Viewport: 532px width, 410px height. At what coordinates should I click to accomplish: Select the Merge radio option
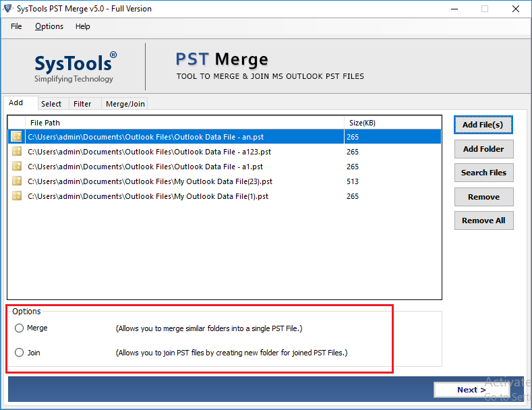(19, 328)
